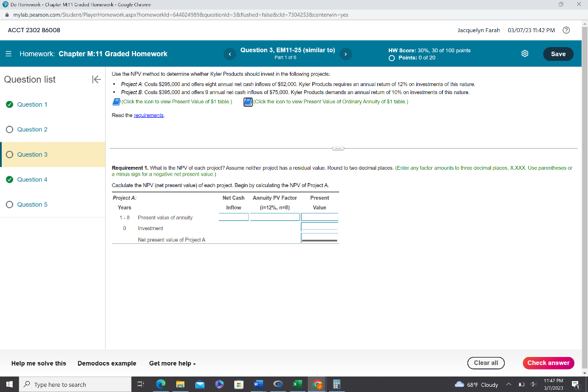The image size is (588, 392).
Task: Click the Net present value of Project A field
Action: click(319, 238)
